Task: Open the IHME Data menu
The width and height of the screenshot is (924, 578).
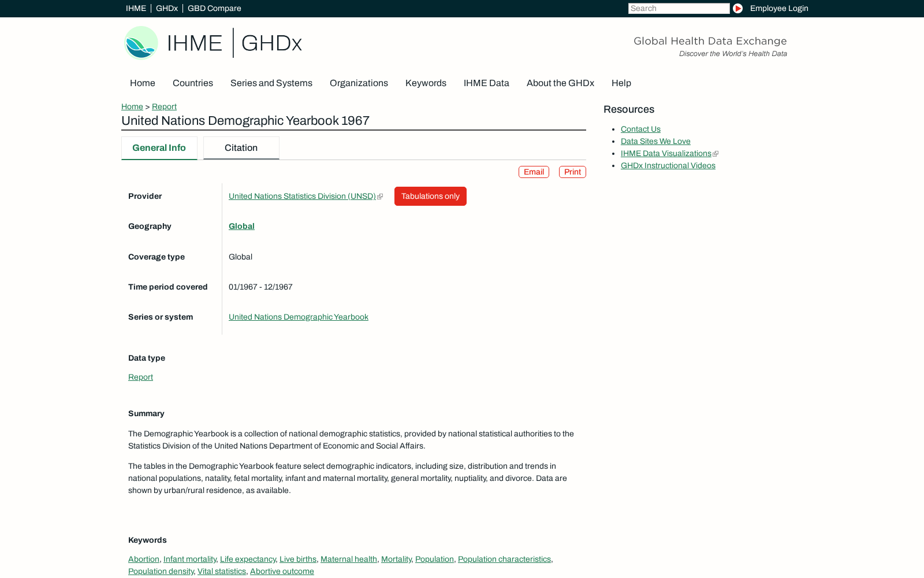Action: (486, 83)
